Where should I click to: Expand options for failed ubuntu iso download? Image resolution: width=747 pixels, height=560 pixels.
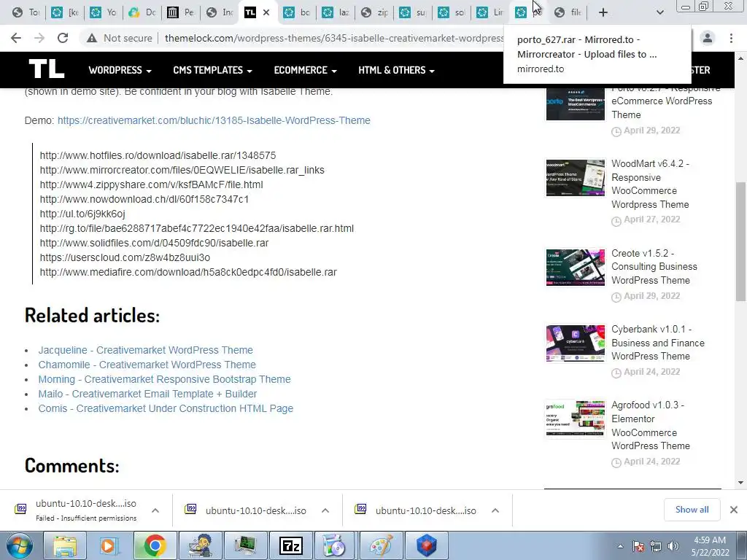pyautogui.click(x=155, y=510)
